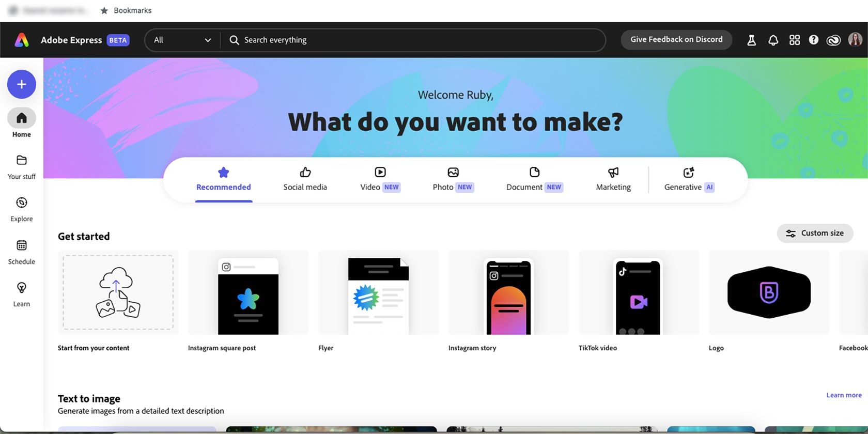The height and width of the screenshot is (434, 868).
Task: Click the Adobe Express title text
Action: tap(71, 40)
